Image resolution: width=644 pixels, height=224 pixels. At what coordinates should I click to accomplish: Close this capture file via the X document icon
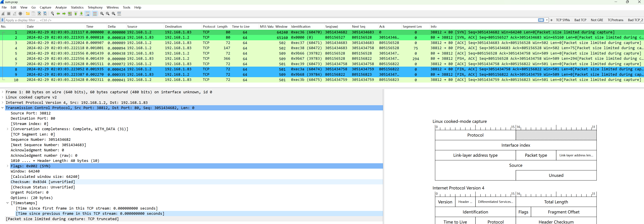(x=39, y=13)
